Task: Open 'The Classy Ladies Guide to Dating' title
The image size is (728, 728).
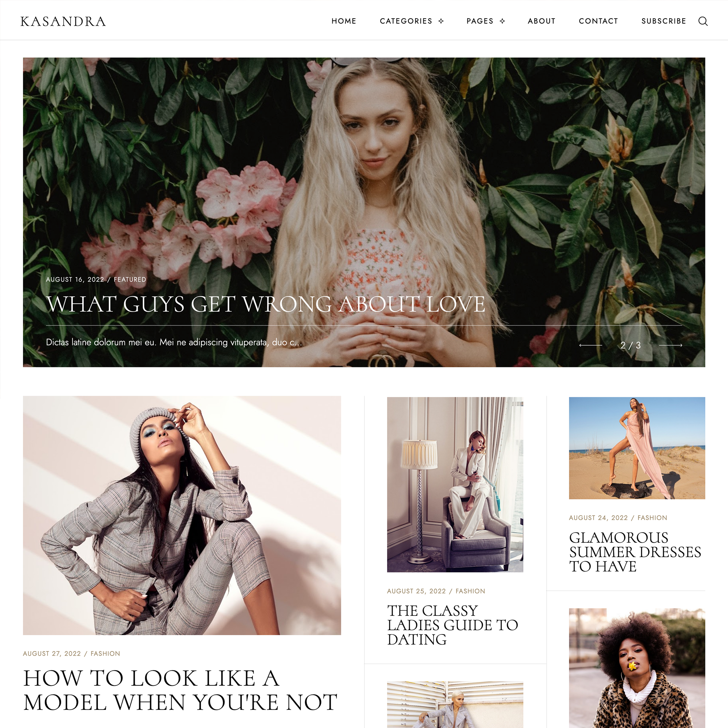Action: coord(452,625)
